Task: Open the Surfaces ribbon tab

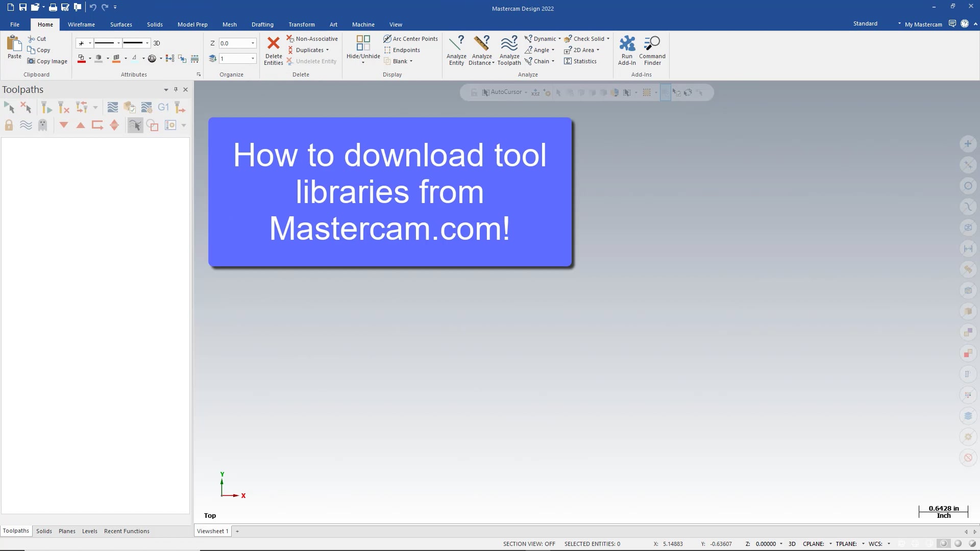Action: pos(121,24)
